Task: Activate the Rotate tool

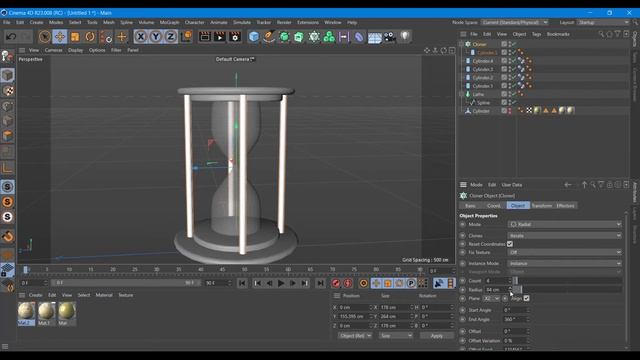Action: [90, 37]
